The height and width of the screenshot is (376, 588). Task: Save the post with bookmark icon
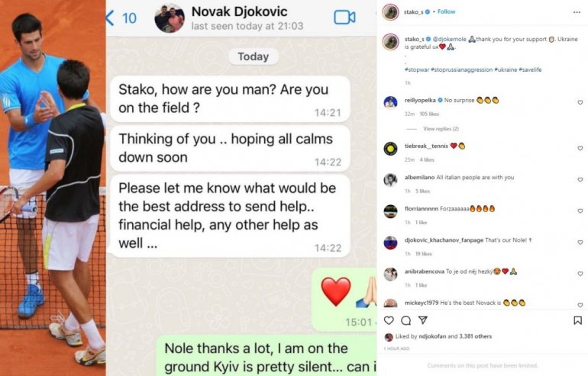pyautogui.click(x=577, y=320)
